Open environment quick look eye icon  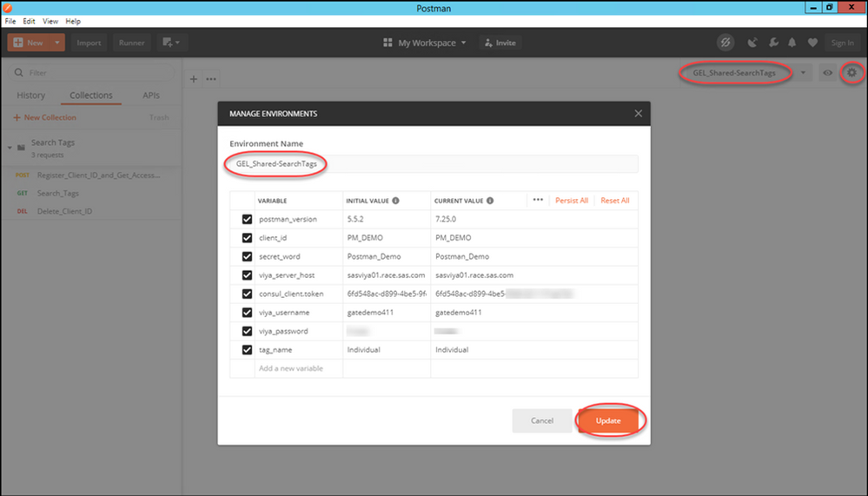point(827,72)
